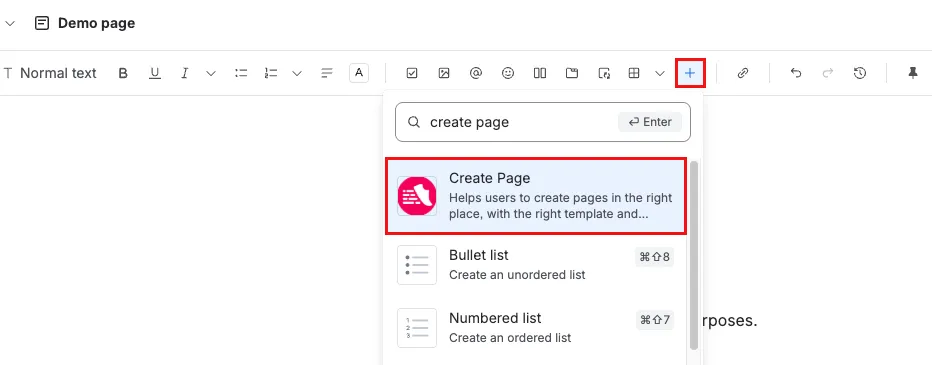Open text alignment options
932x365 pixels.
326,73
